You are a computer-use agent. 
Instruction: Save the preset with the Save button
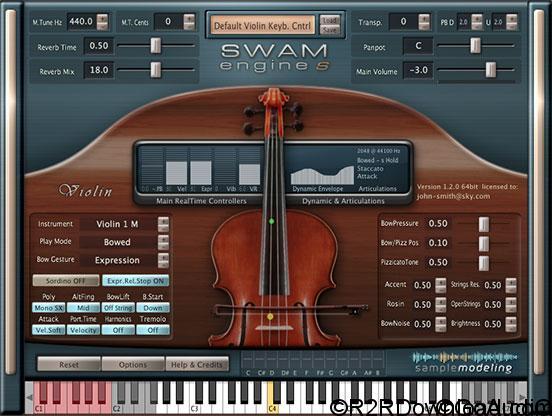[x=330, y=30]
